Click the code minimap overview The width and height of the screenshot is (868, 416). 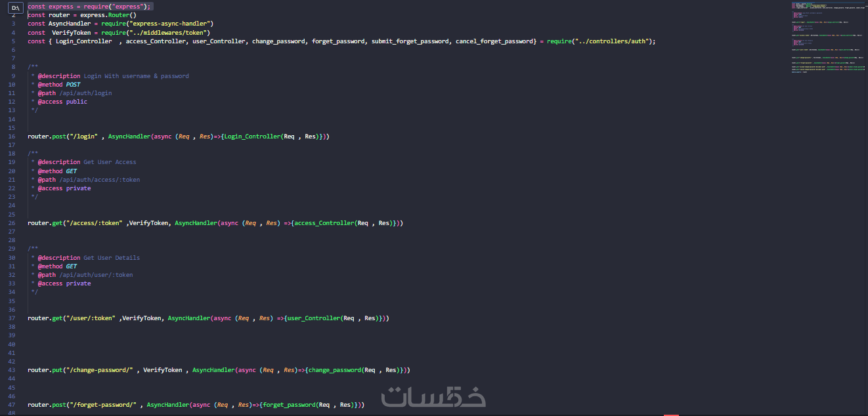[x=829, y=37]
